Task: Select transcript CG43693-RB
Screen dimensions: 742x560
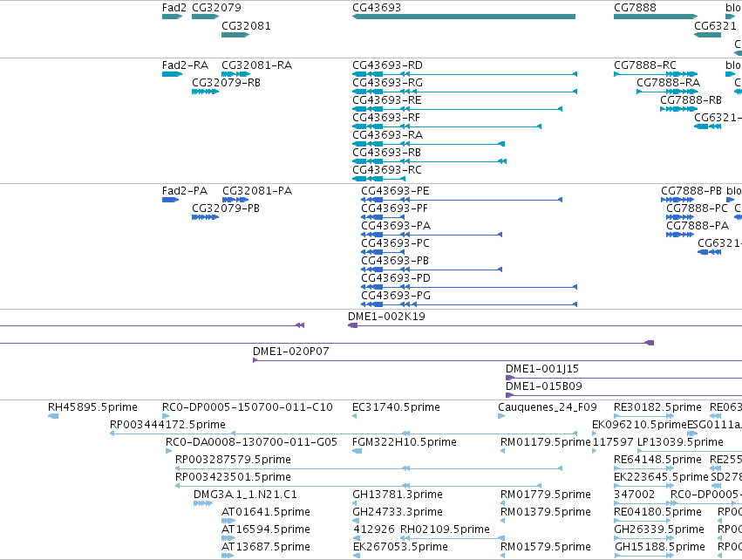Action: tap(429, 161)
